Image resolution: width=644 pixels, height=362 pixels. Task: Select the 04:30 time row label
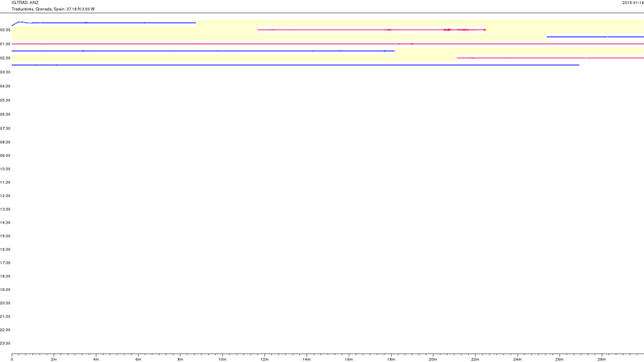point(5,86)
